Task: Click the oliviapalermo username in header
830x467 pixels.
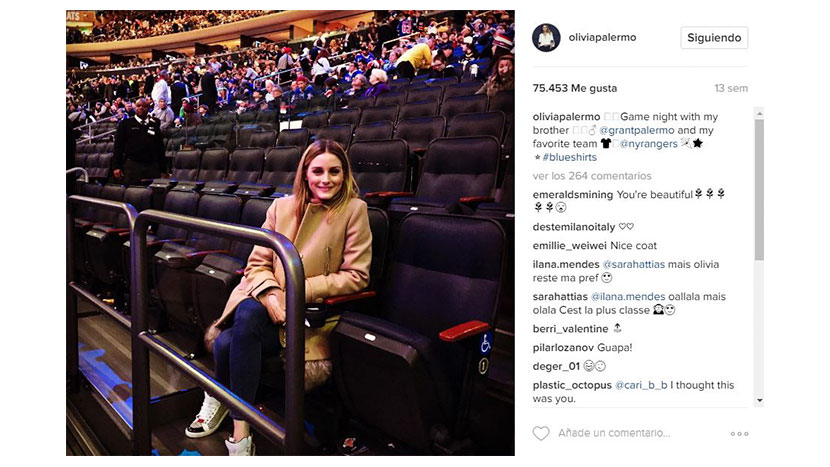Action: point(602,38)
